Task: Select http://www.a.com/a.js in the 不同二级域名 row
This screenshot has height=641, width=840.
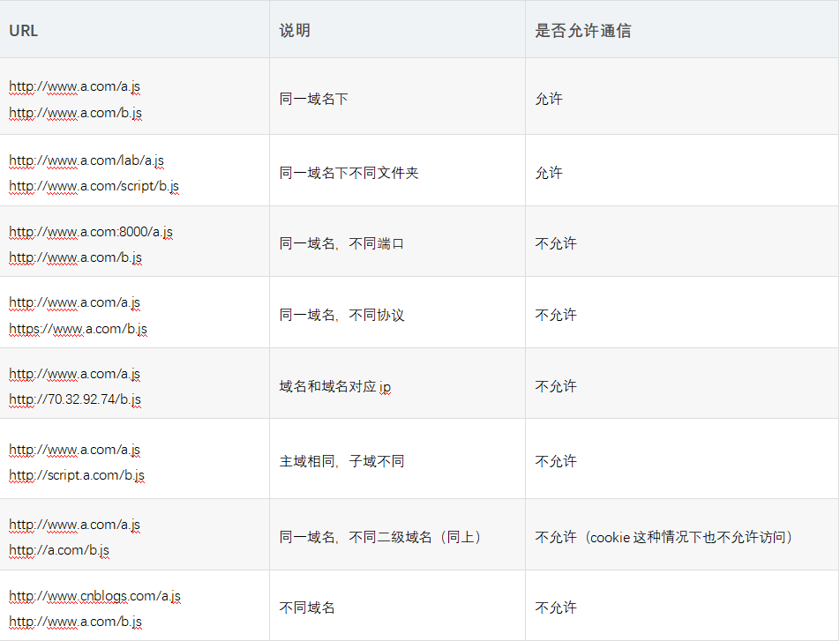Action: click(74, 525)
